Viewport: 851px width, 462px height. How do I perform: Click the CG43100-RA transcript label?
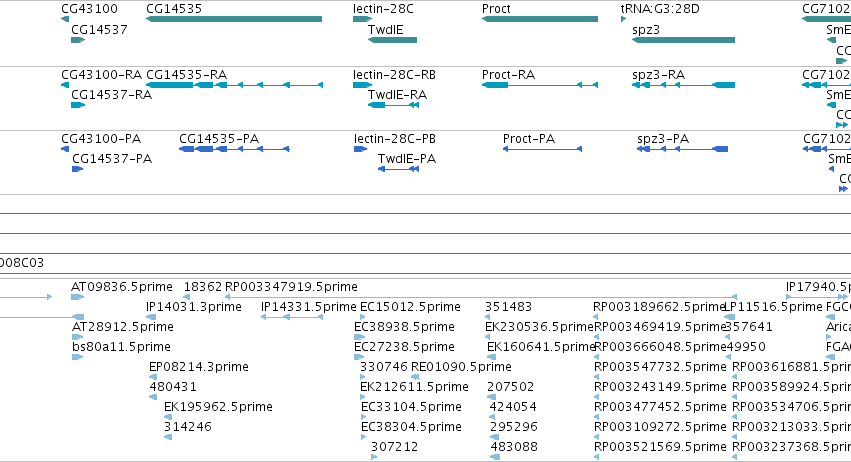coord(101,74)
